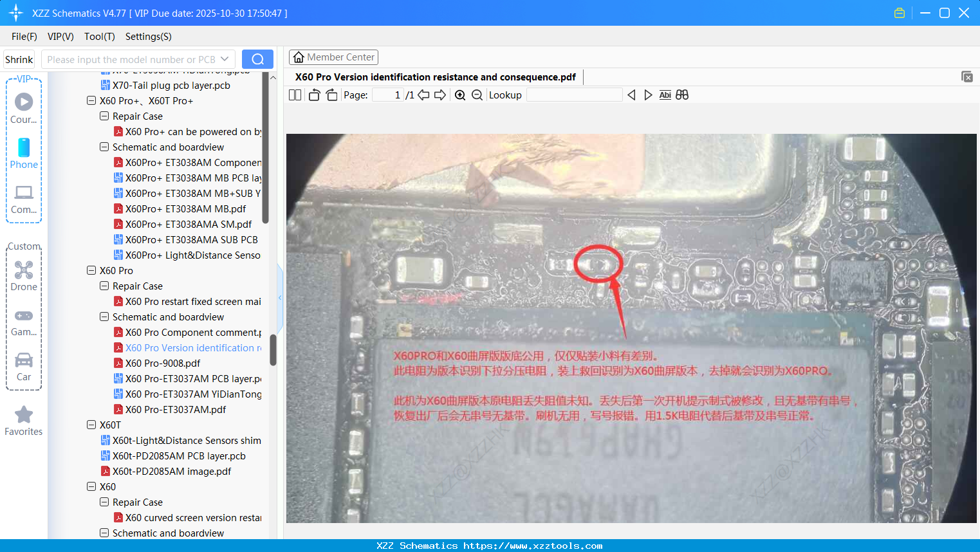The image size is (980, 552).
Task: Rotate the page clockwise
Action: [331, 95]
